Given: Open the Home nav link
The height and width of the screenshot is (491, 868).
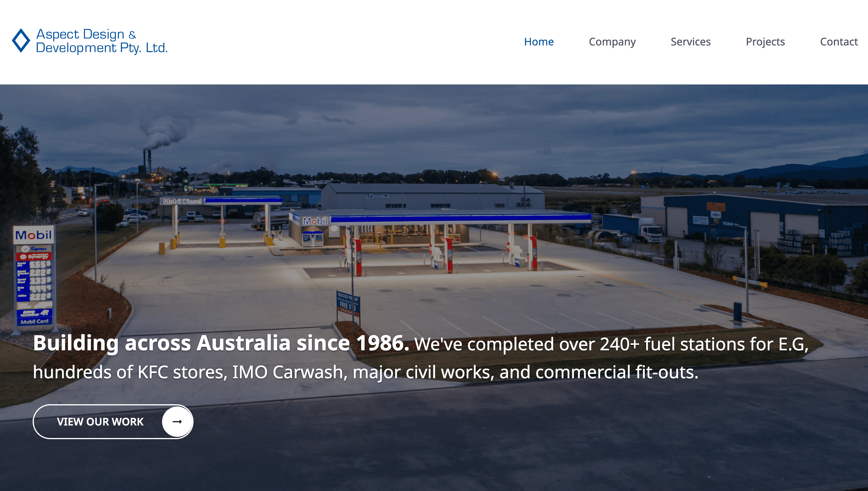Looking at the screenshot, I should (539, 42).
